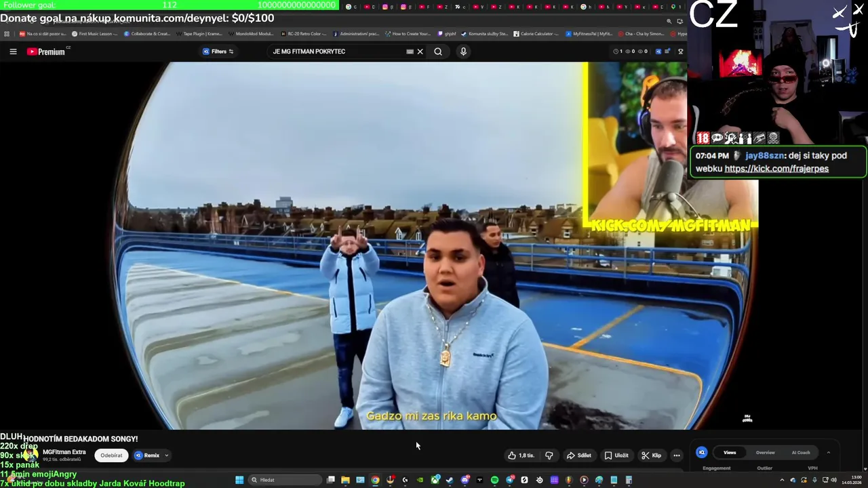The image size is (868, 488).
Task: Open Komunita služby Ste... bookmark
Action: coord(484,33)
